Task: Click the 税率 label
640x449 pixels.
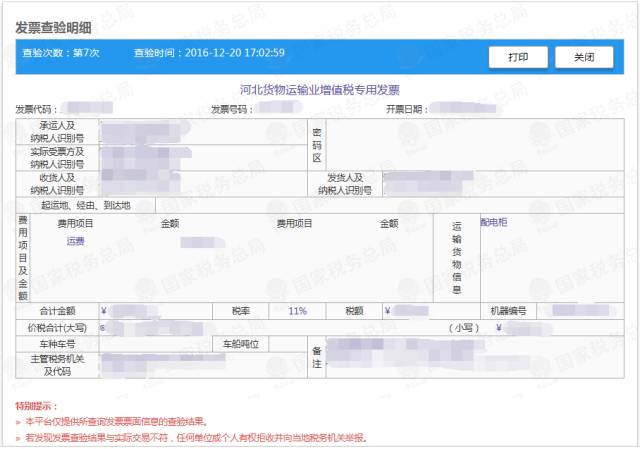Action: (240, 311)
